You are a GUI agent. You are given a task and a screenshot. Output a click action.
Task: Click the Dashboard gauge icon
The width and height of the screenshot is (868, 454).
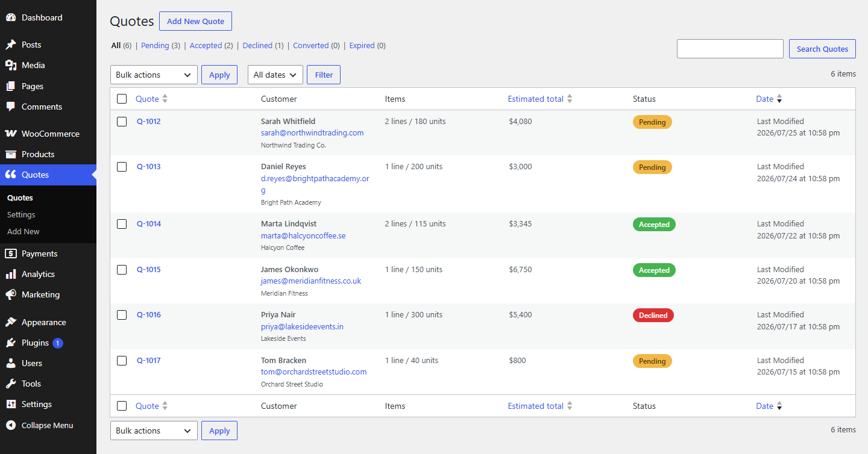tap(11, 18)
